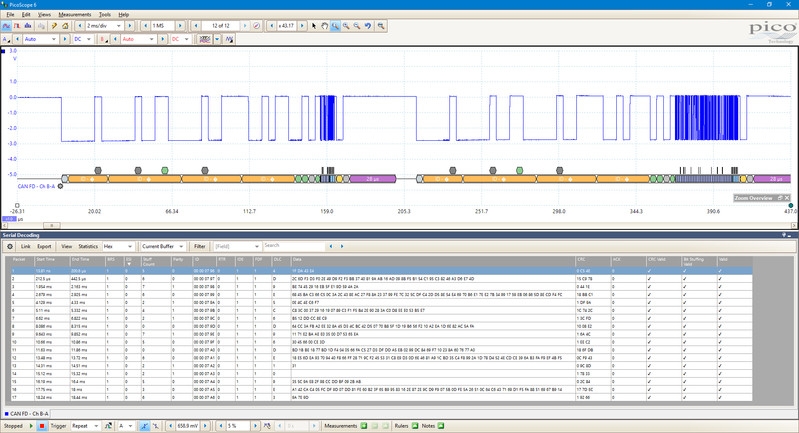
Task: Click the red stop capture button
Action: [x=42, y=426]
